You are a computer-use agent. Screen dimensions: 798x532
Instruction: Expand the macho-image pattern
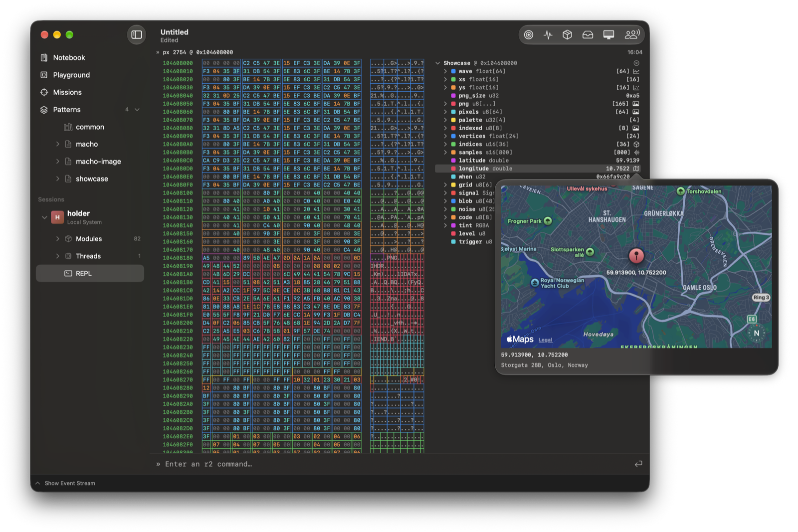click(58, 162)
